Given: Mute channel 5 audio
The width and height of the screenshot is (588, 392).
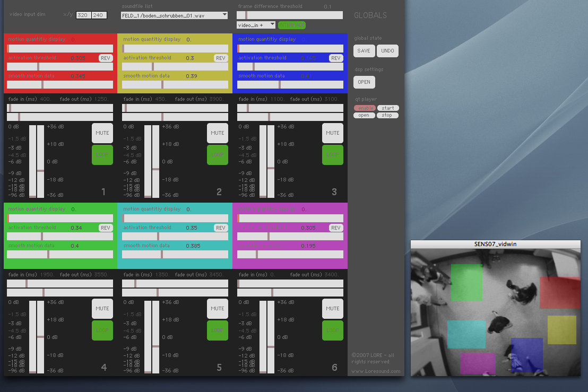Looking at the screenshot, I should point(218,309).
